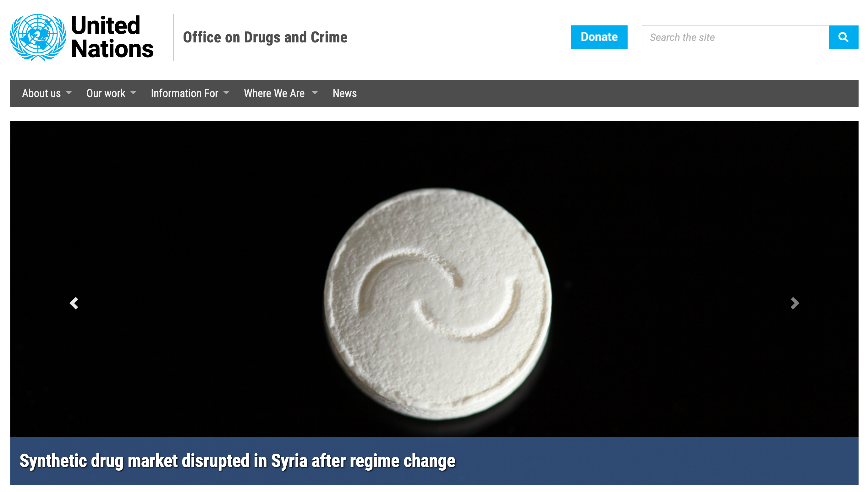
Task: Expand the Information For dropdown arrow
Action: (227, 93)
